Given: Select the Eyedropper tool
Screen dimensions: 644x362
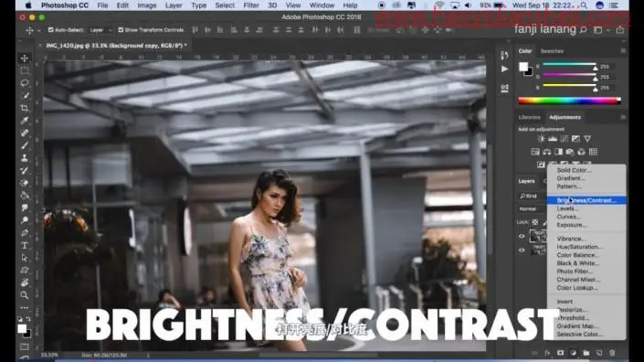Looking at the screenshot, I should [25, 121].
